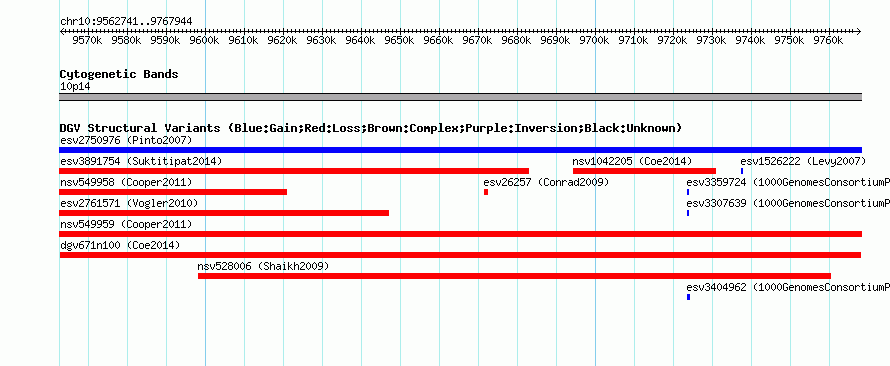Open the esv1526222 (Levy2007) label
The height and width of the screenshot is (366, 890).
click(803, 161)
